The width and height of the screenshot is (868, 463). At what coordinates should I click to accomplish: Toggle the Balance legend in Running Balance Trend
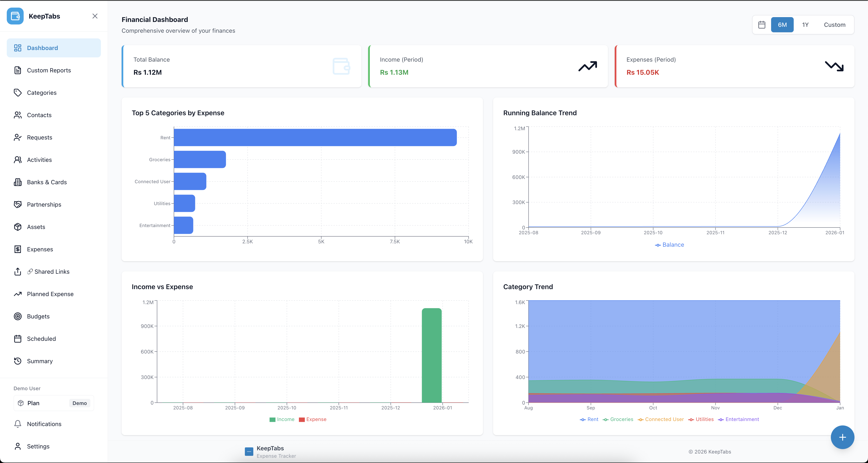(670, 245)
